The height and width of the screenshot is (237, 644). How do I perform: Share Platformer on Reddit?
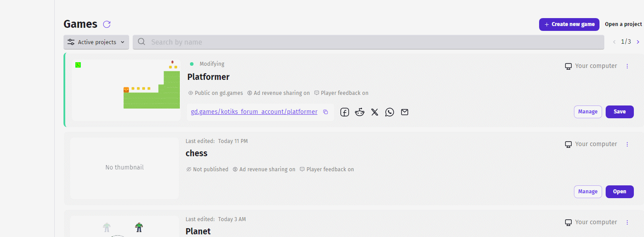coord(360,112)
